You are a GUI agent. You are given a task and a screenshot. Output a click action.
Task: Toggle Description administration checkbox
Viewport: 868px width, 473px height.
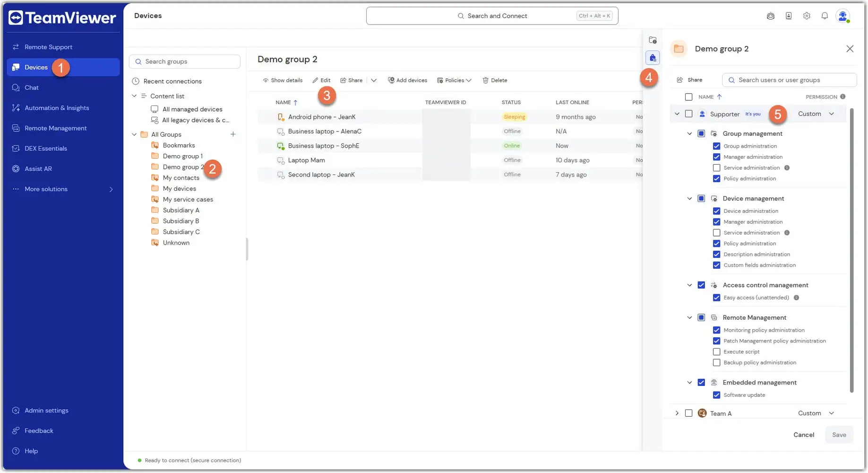click(x=716, y=254)
